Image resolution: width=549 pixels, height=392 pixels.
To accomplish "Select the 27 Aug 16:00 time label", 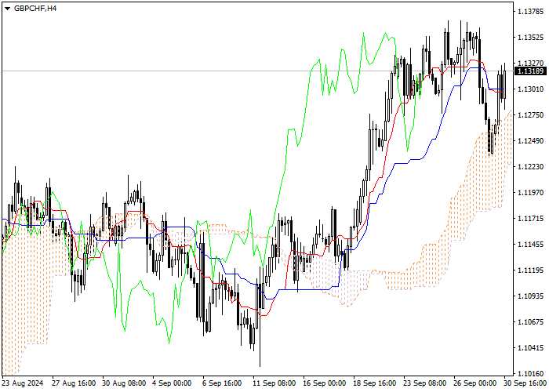I will click(74, 383).
